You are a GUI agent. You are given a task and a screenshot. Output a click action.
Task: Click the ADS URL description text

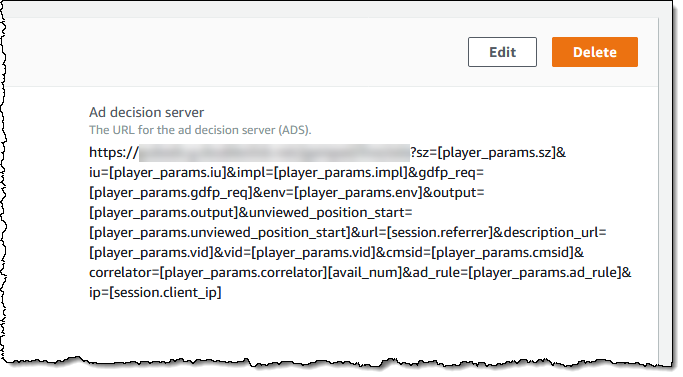(200, 130)
